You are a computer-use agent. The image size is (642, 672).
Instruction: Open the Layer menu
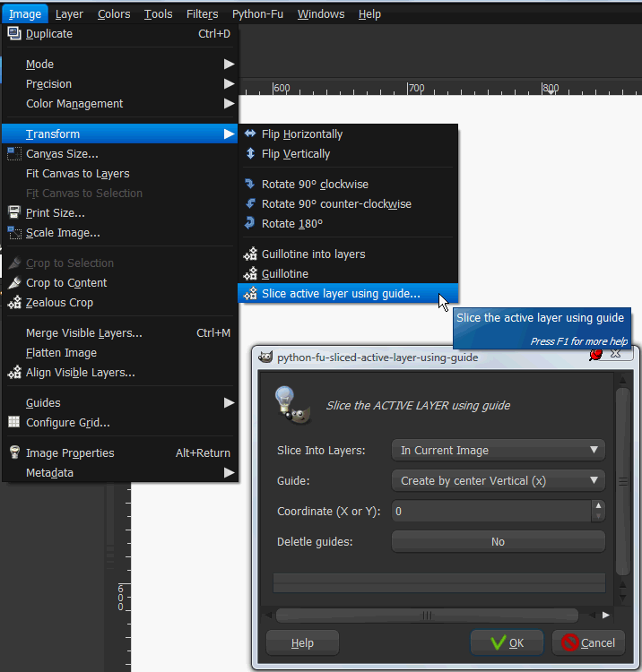click(x=69, y=14)
